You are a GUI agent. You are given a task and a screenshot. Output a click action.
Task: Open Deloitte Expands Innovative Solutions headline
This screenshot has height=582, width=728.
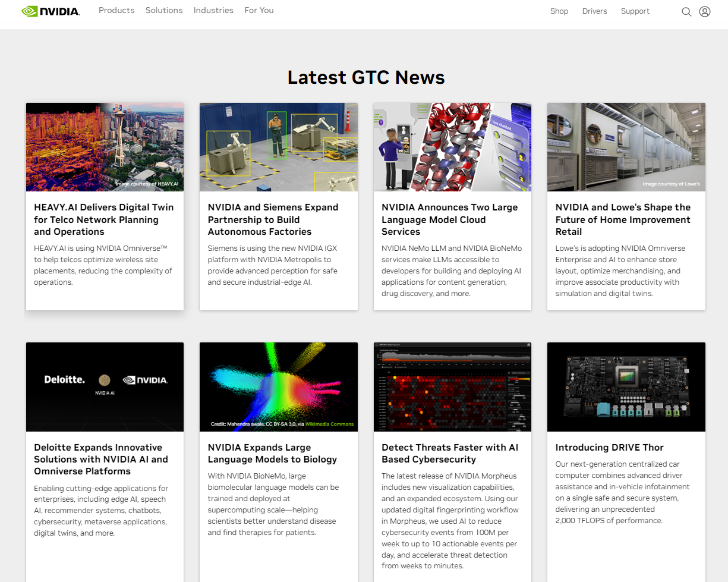point(101,459)
